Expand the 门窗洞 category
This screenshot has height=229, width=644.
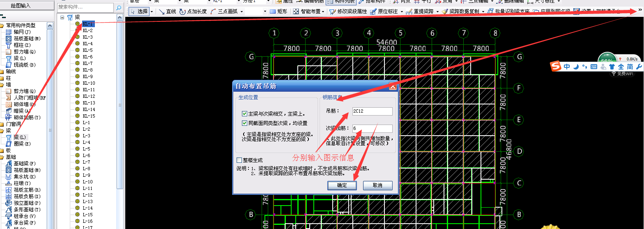[x=11, y=124]
